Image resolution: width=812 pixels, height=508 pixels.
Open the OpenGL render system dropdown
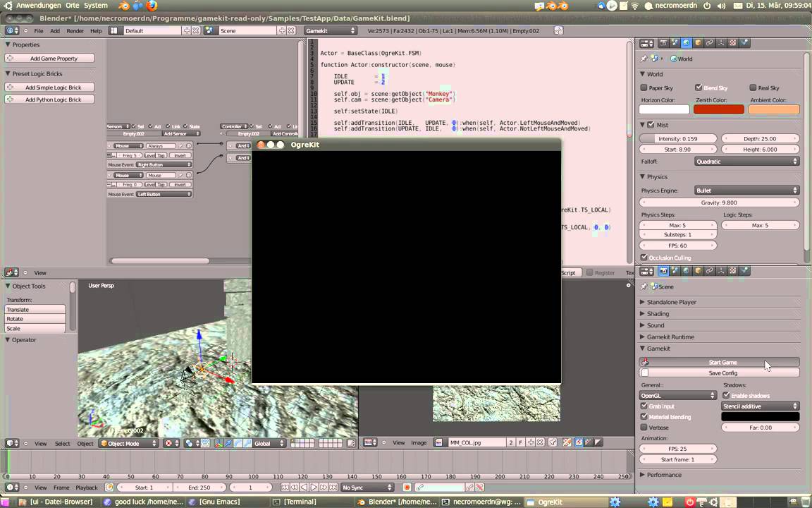(678, 396)
